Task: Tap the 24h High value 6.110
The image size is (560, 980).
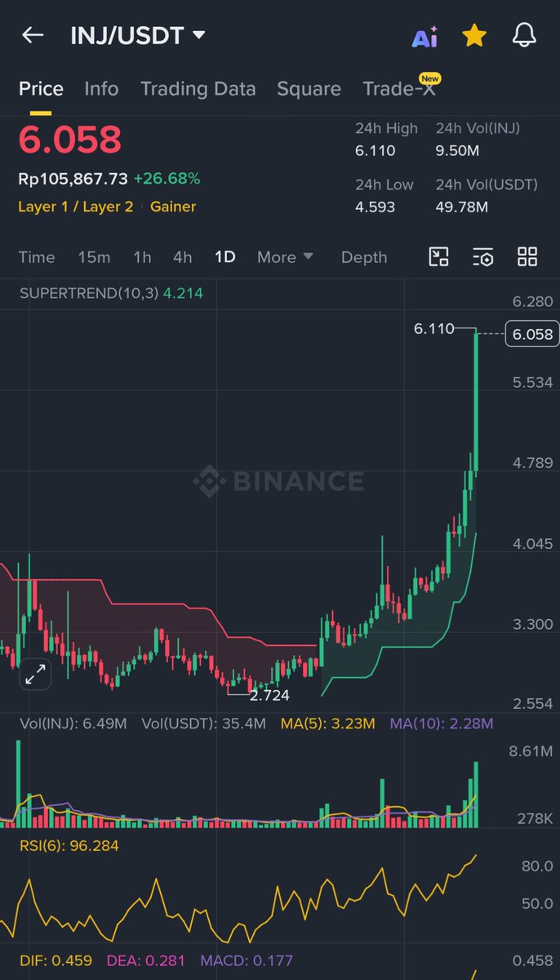Action: (x=375, y=151)
